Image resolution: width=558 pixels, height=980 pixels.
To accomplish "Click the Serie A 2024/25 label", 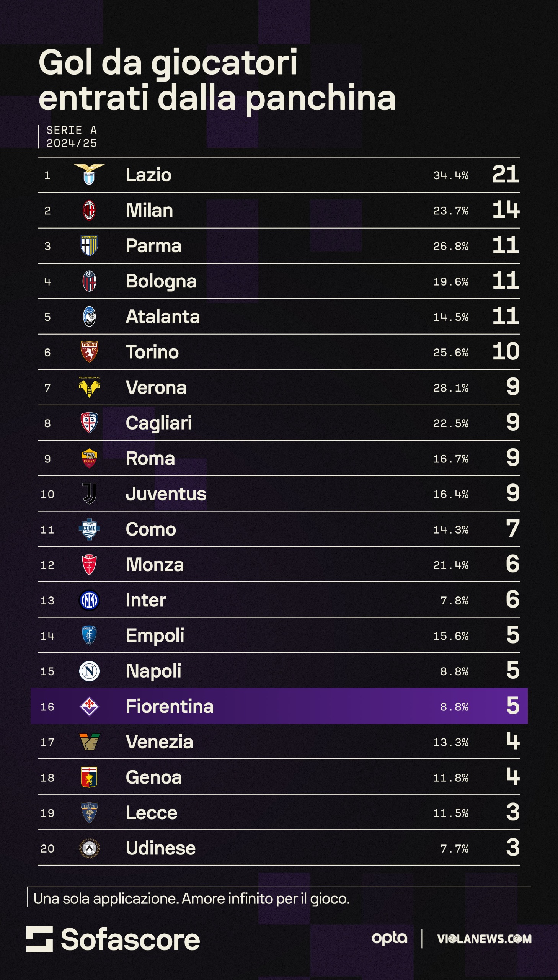I will coord(72,137).
